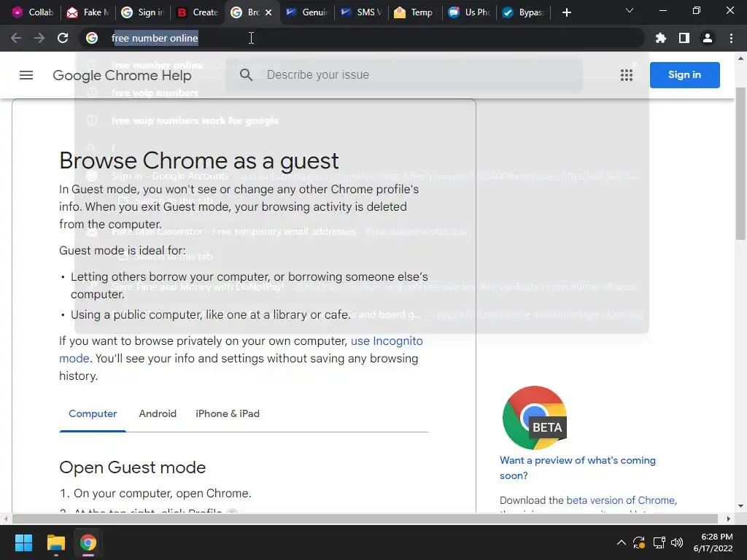
Task: Switch to the Sign in tab
Action: [x=142, y=12]
